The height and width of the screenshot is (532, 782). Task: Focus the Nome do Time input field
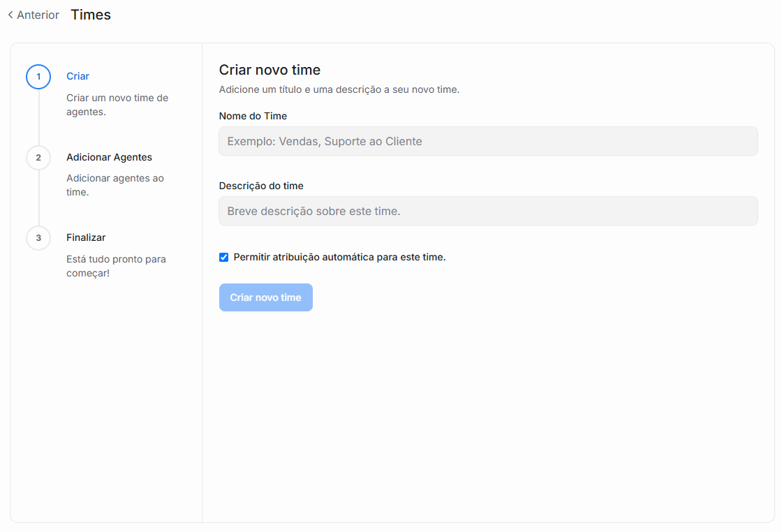click(x=488, y=141)
